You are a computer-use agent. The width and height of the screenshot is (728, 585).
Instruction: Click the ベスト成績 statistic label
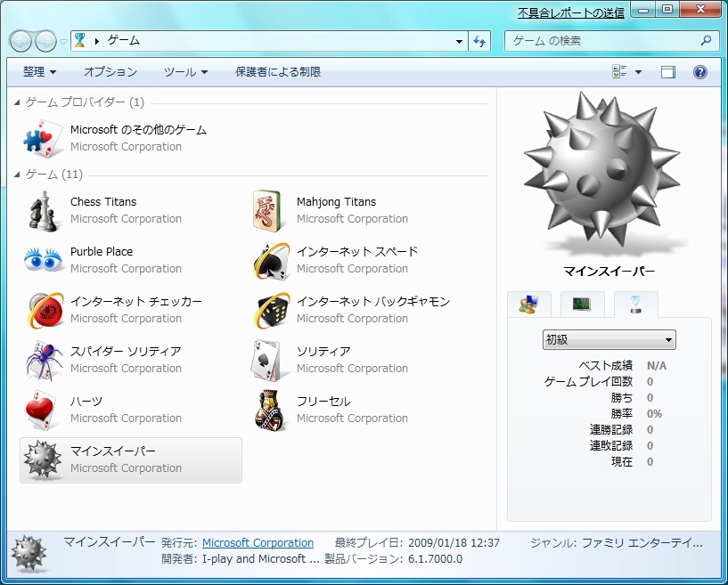click(x=605, y=366)
